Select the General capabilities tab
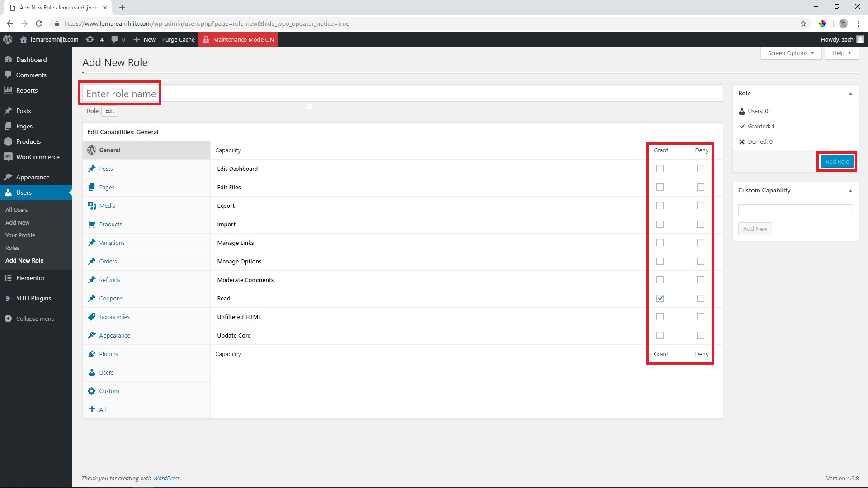This screenshot has width=868, height=488. point(146,150)
